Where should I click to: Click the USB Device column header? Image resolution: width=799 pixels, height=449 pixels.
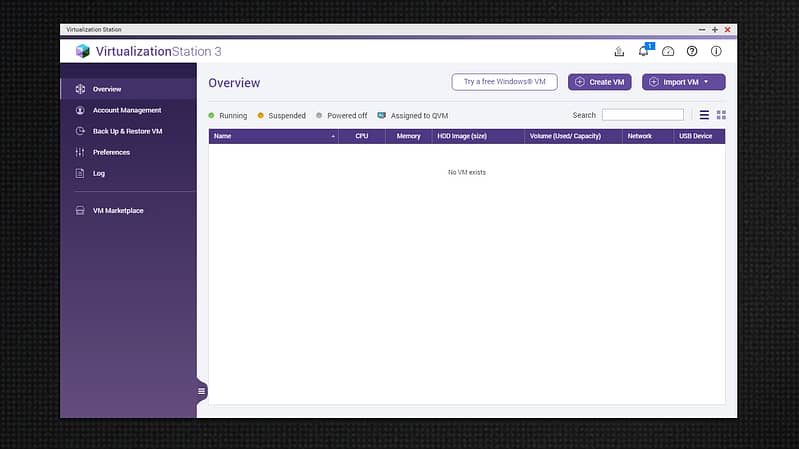[700, 136]
